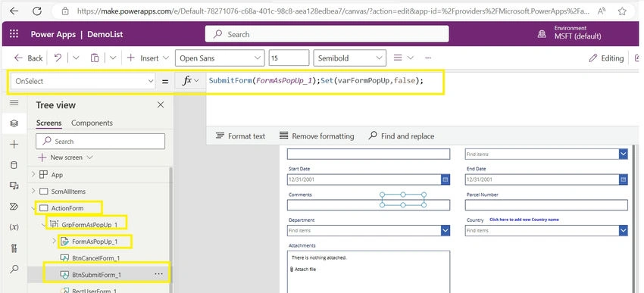Select BtnSubmitForm_1 in the tree
Viewport: 644px width, 293px height.
point(96,275)
